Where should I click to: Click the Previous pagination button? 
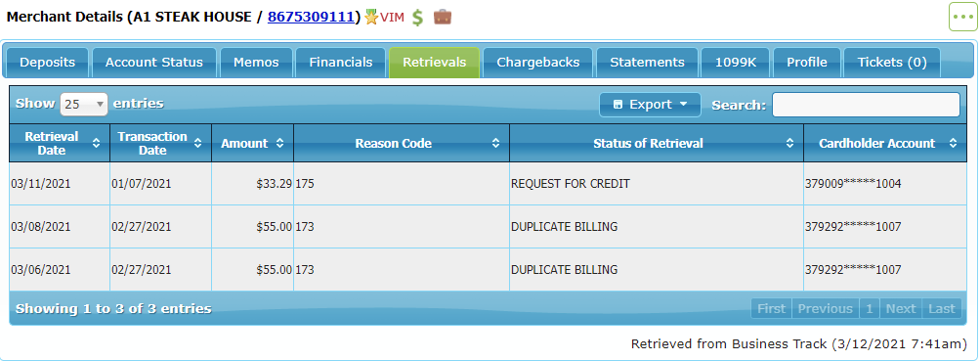(x=825, y=308)
